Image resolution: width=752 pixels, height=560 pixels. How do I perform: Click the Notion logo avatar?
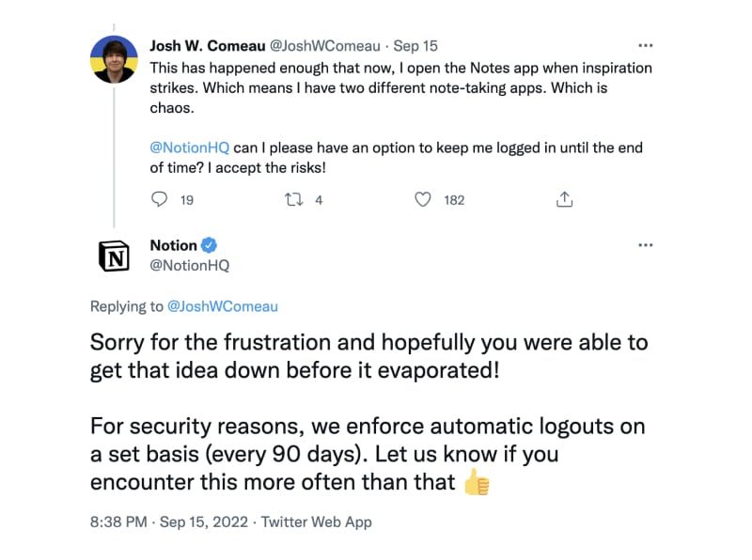(x=114, y=256)
